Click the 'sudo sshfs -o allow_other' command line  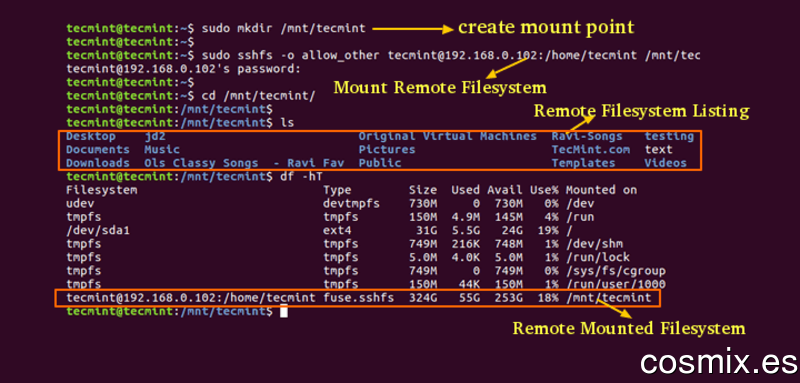pos(451,55)
